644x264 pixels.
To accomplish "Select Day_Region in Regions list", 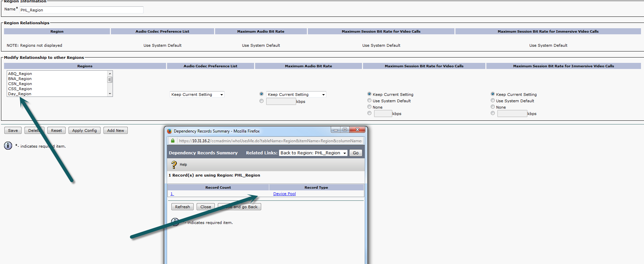I will point(20,94).
